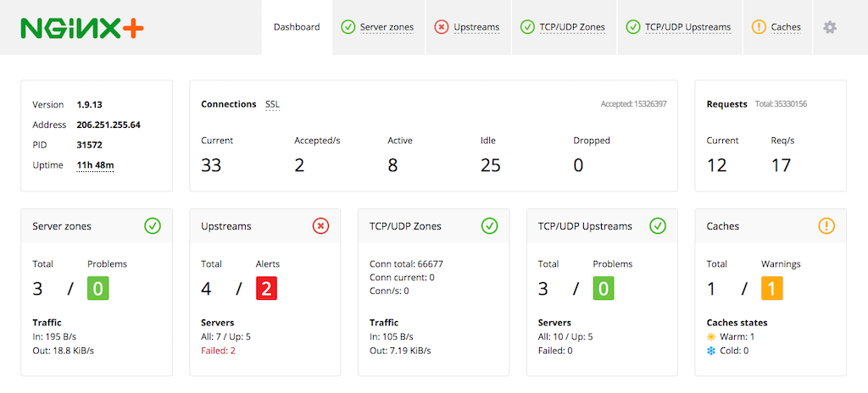Click green check icon in TCP/UDP Zones card
The image size is (868, 393).
(x=489, y=226)
